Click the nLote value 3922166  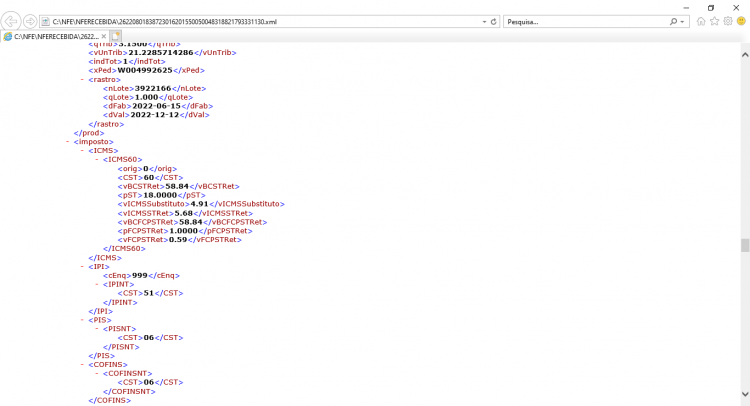tap(153, 88)
